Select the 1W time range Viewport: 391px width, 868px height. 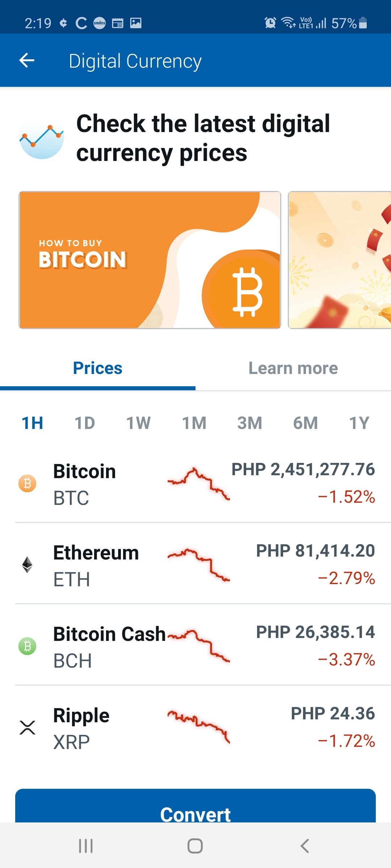click(x=139, y=423)
